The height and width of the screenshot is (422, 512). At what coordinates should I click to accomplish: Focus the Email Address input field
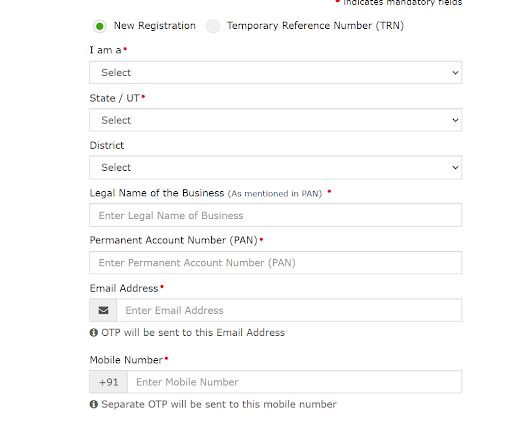tap(289, 310)
